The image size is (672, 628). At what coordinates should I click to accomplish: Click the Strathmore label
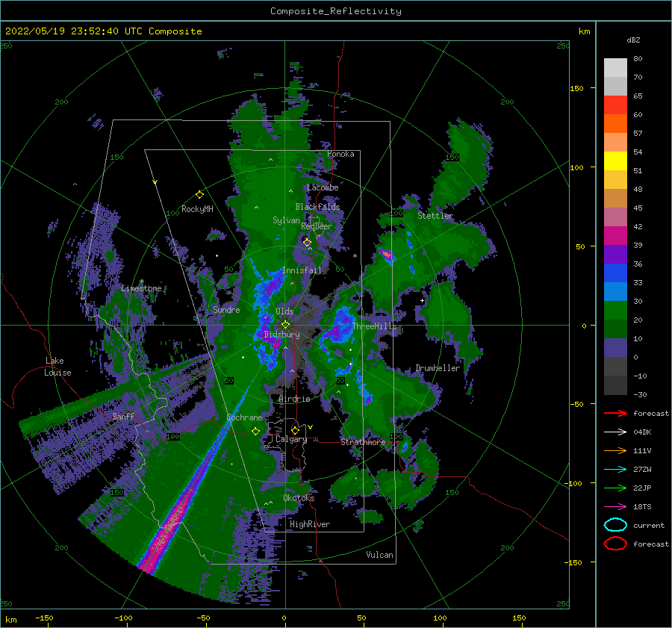[x=363, y=442]
